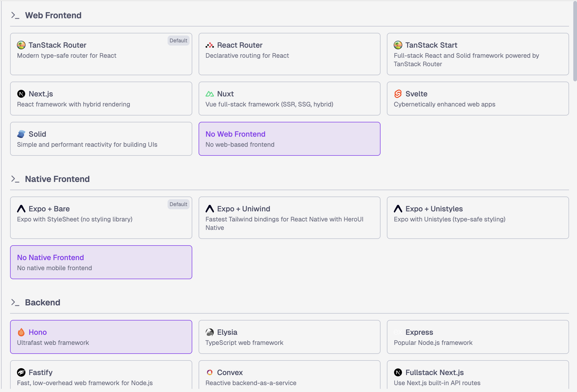Click the Fastify logo icon
577x392 pixels.
pyautogui.click(x=21, y=372)
